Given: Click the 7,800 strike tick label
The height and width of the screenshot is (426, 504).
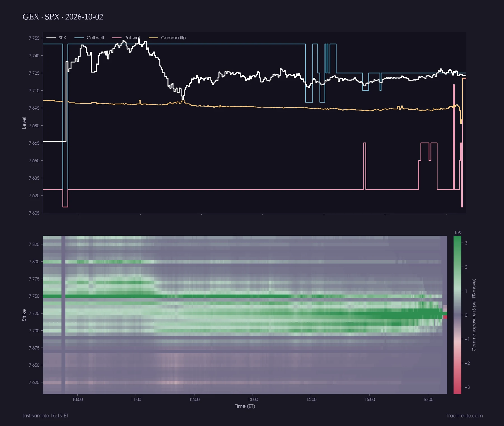Looking at the screenshot, I should pyautogui.click(x=34, y=262).
